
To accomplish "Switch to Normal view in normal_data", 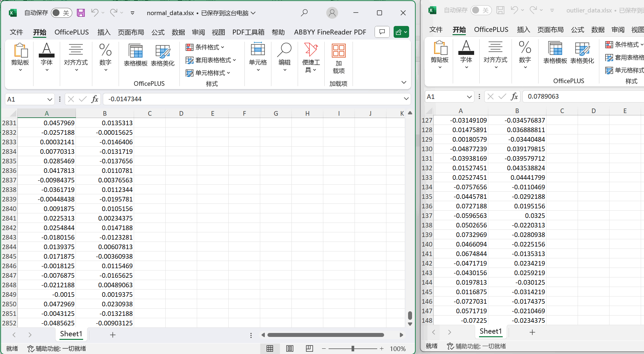I will [270, 348].
